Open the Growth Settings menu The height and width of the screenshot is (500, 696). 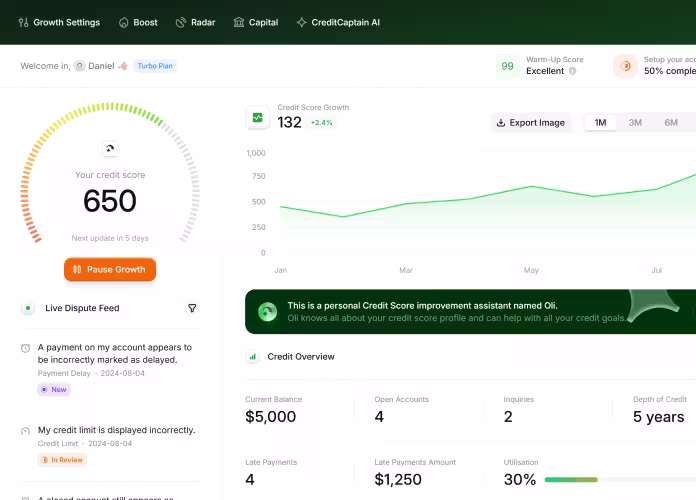(x=59, y=22)
